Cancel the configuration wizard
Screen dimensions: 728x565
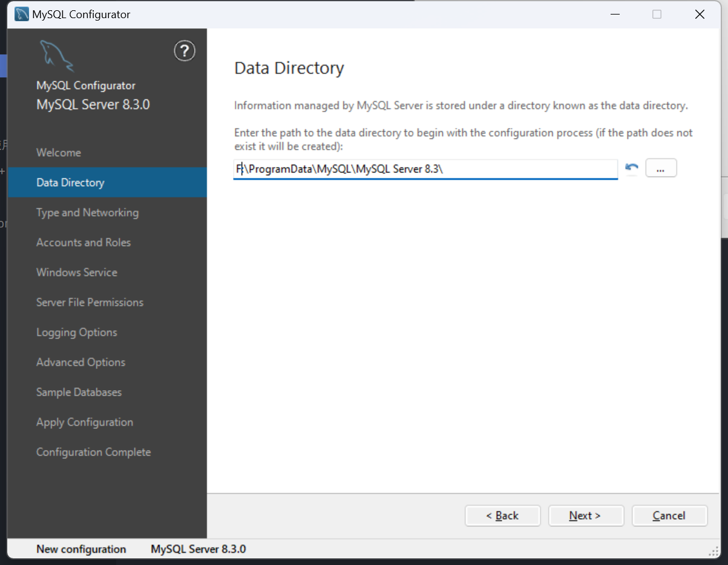pos(669,515)
